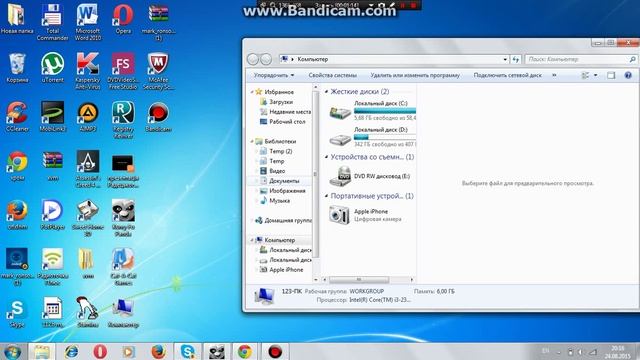Viewport: 640px width, 360px height.
Task: Select Локальный диск (D:) drive
Action: point(372,137)
